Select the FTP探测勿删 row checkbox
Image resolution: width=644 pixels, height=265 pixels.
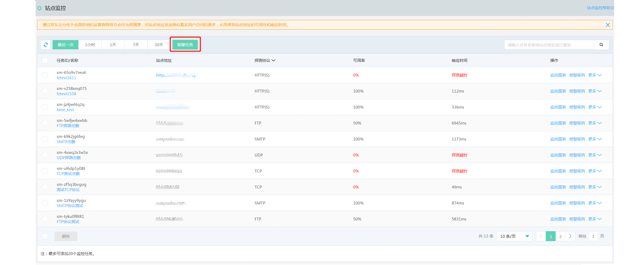45,123
